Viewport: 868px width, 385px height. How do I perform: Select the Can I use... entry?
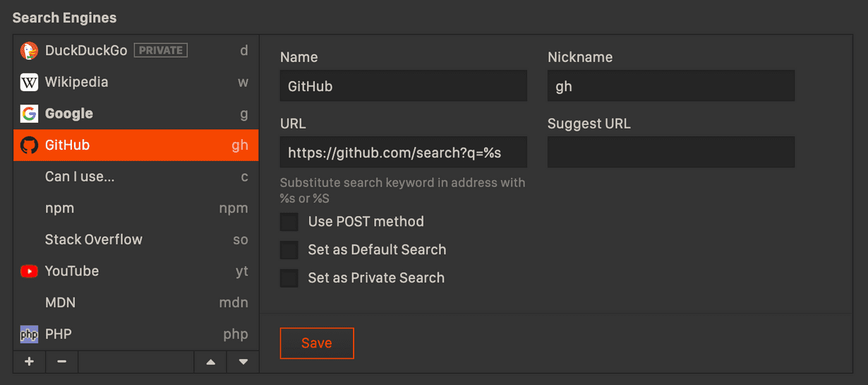tap(80, 177)
